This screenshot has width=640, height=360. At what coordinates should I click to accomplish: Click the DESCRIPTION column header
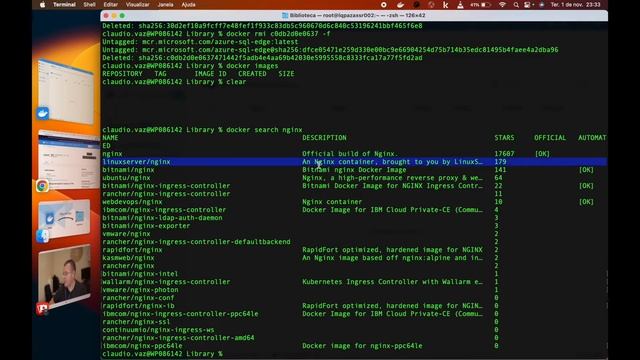coord(324,138)
